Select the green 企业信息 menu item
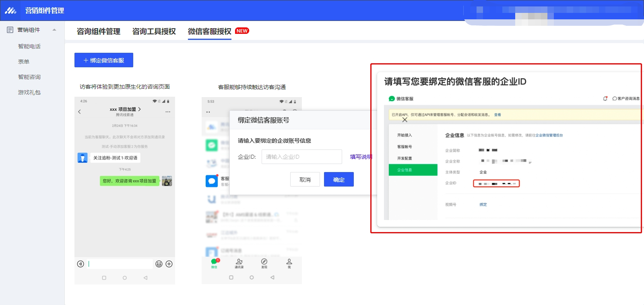This screenshot has width=644, height=305. pyautogui.click(x=413, y=170)
